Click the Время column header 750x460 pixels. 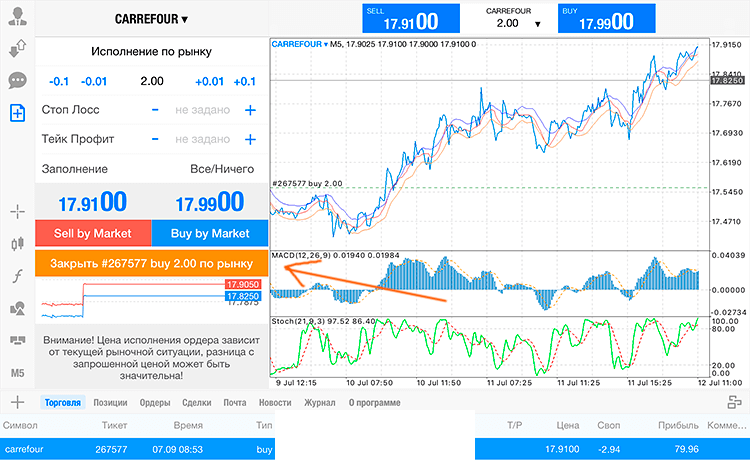pyautogui.click(x=188, y=425)
